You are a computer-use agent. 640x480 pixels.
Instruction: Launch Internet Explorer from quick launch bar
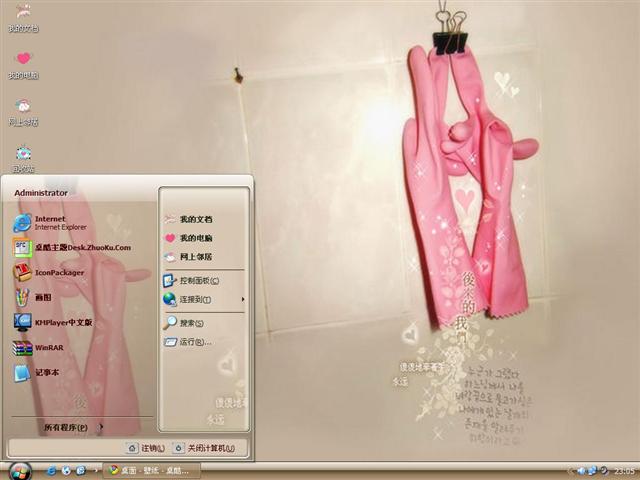(51, 471)
